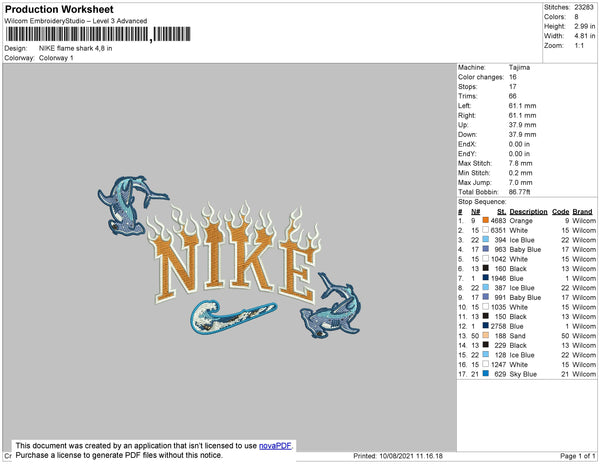Click the lower-right hammerhead shark design
This screenshot has width=600, height=464.
tap(332, 305)
